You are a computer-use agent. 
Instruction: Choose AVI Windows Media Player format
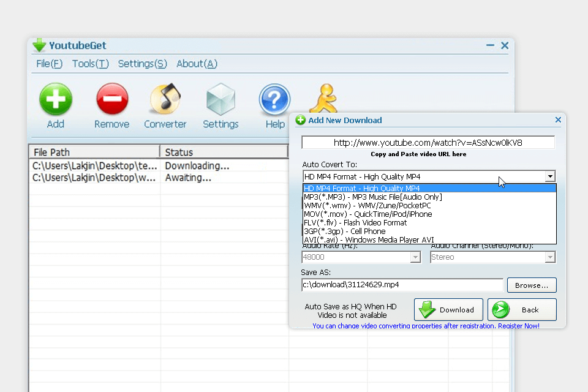pyautogui.click(x=369, y=239)
